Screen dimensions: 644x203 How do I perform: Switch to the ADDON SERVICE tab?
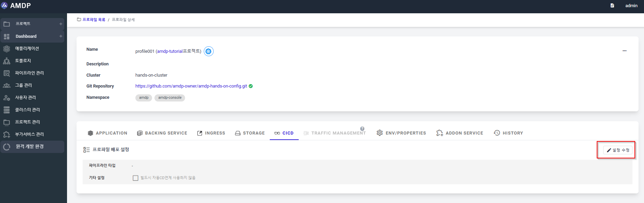[460, 133]
